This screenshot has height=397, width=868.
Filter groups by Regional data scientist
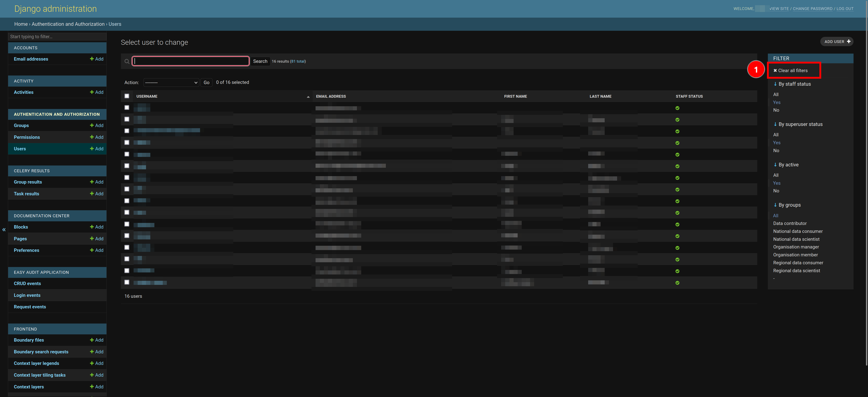[797, 271]
